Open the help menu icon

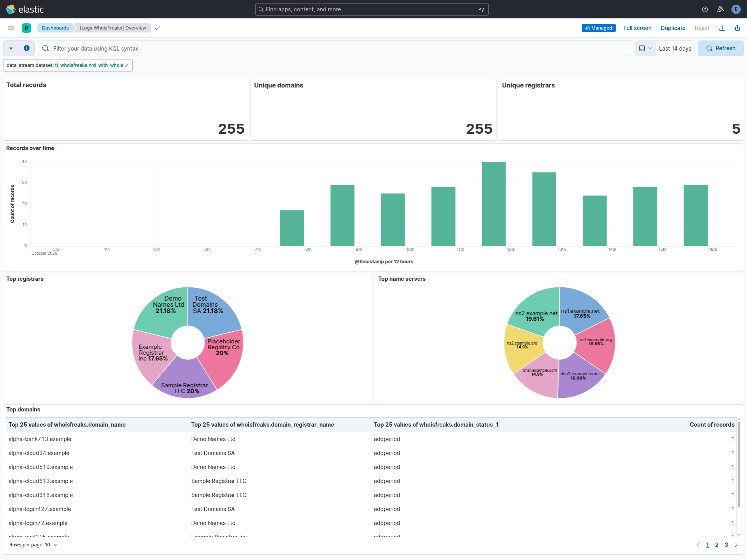pos(705,9)
